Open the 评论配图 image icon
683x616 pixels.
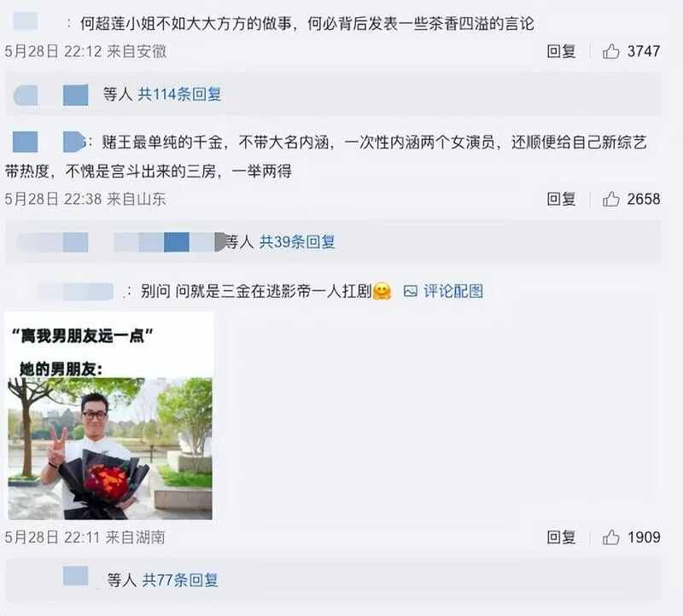(411, 291)
